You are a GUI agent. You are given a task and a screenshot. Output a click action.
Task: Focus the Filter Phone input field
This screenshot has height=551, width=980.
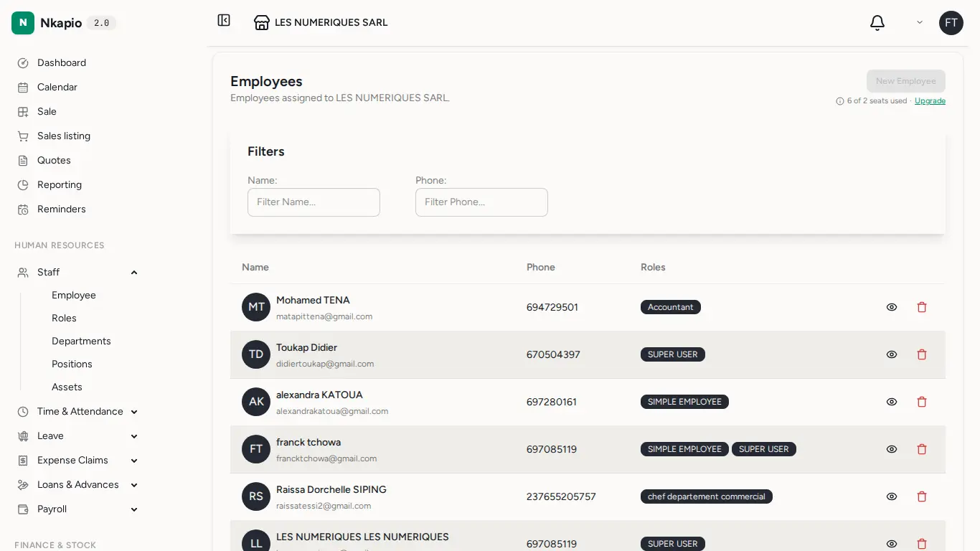[x=481, y=202]
